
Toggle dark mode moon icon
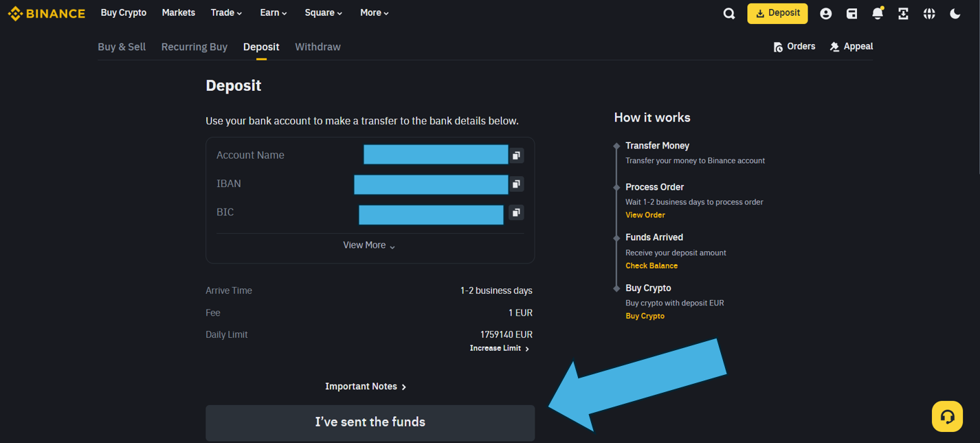click(x=955, y=14)
